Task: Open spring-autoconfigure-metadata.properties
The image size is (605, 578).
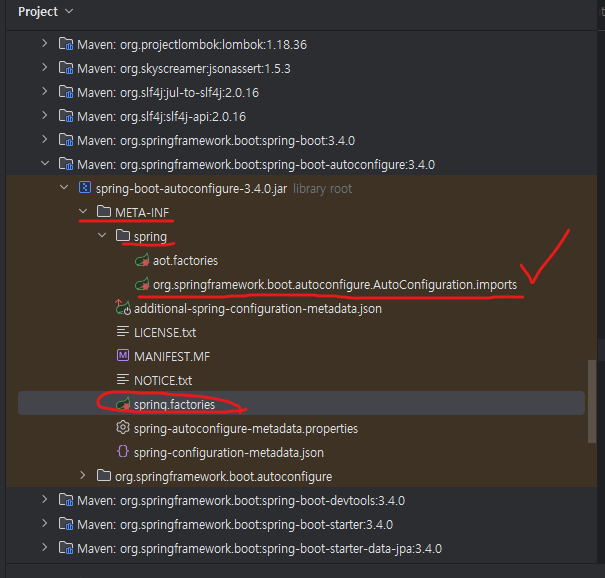Action: point(246,429)
